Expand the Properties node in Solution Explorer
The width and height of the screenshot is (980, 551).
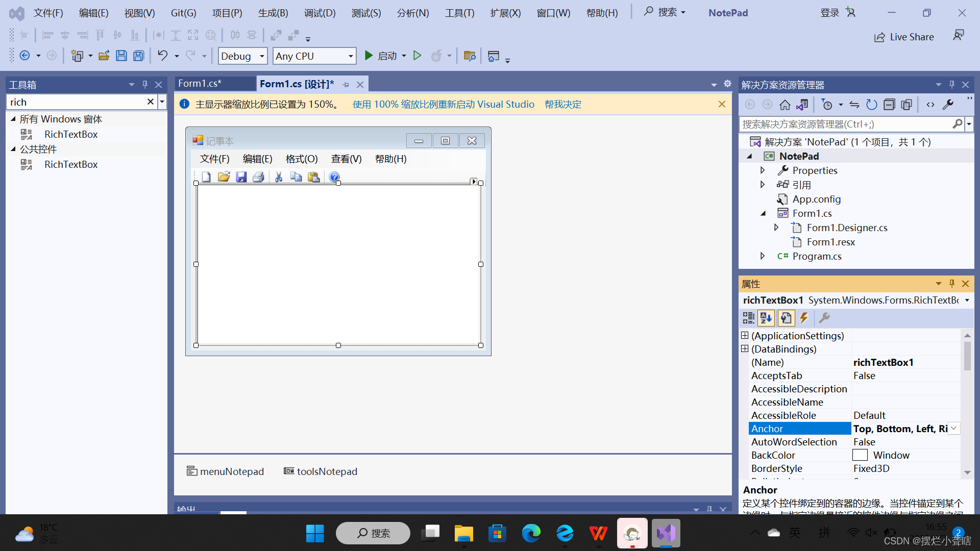click(x=763, y=170)
